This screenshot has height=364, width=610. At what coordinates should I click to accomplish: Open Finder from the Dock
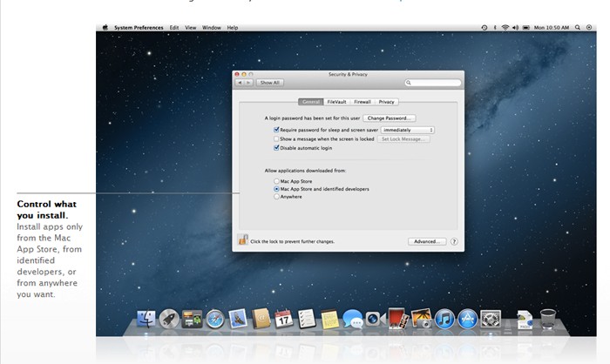[x=146, y=319]
